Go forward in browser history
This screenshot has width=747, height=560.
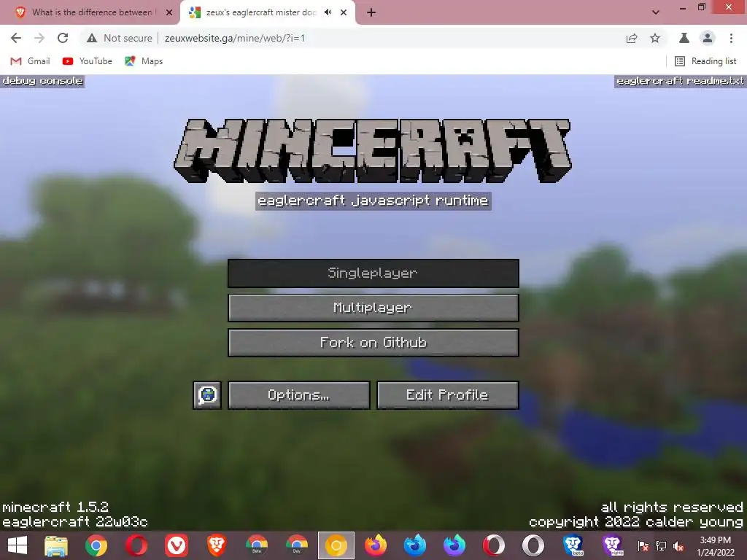[39, 38]
